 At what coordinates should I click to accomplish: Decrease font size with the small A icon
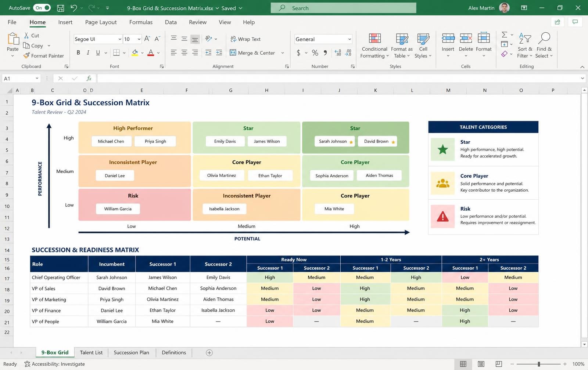(157, 39)
